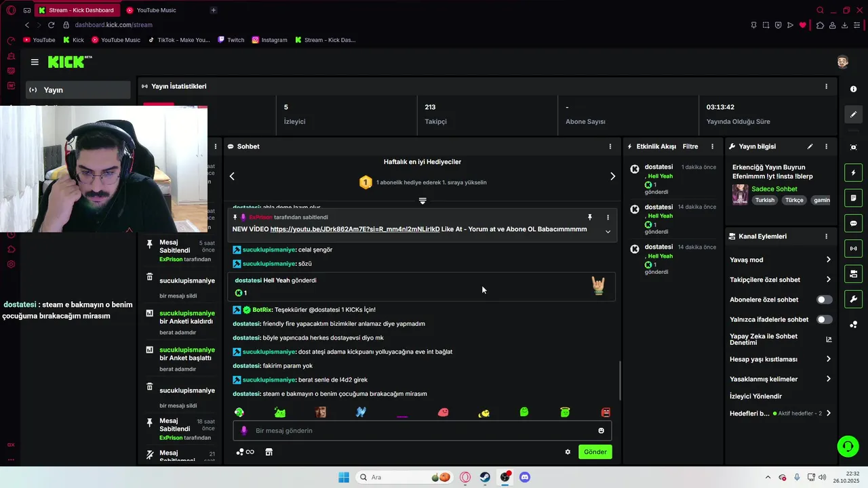Click the pin icon on pinned message
The width and height of the screenshot is (868, 488).
click(590, 218)
